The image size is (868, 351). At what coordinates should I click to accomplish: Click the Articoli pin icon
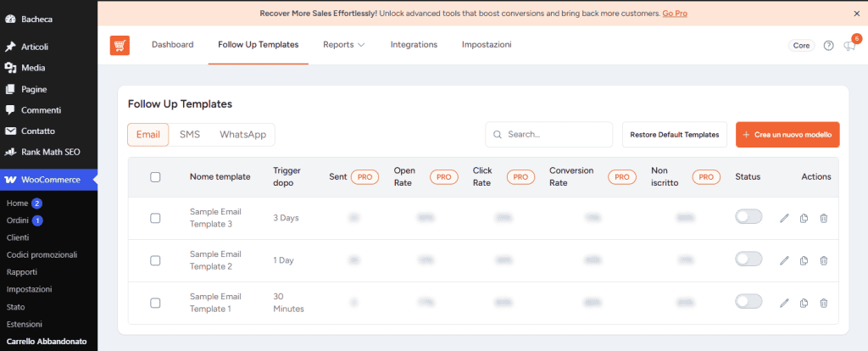(x=10, y=47)
